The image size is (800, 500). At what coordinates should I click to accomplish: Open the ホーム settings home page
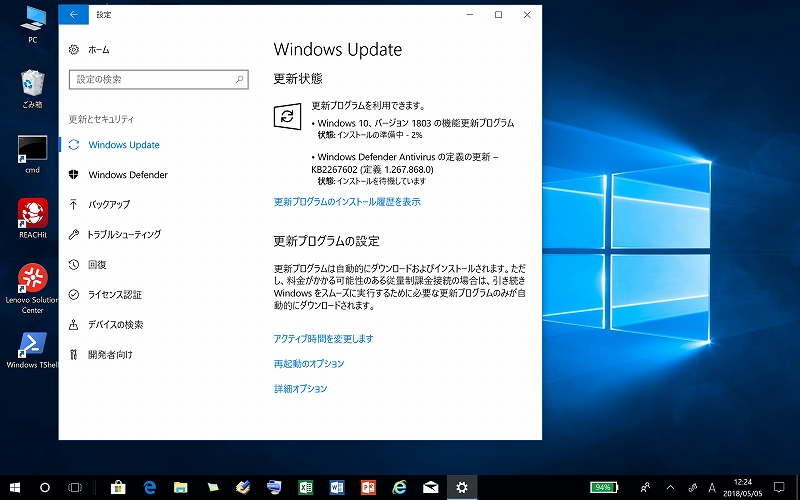tap(89, 49)
